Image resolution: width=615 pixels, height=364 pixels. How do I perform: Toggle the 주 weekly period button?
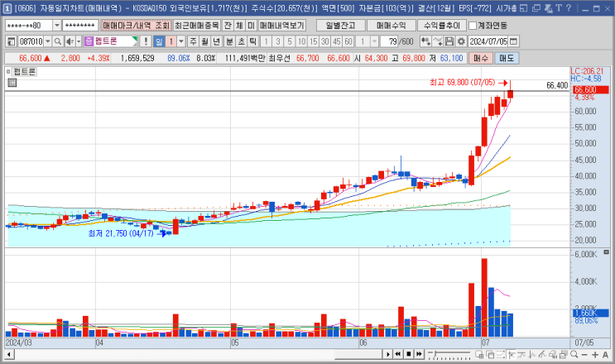tap(193, 41)
